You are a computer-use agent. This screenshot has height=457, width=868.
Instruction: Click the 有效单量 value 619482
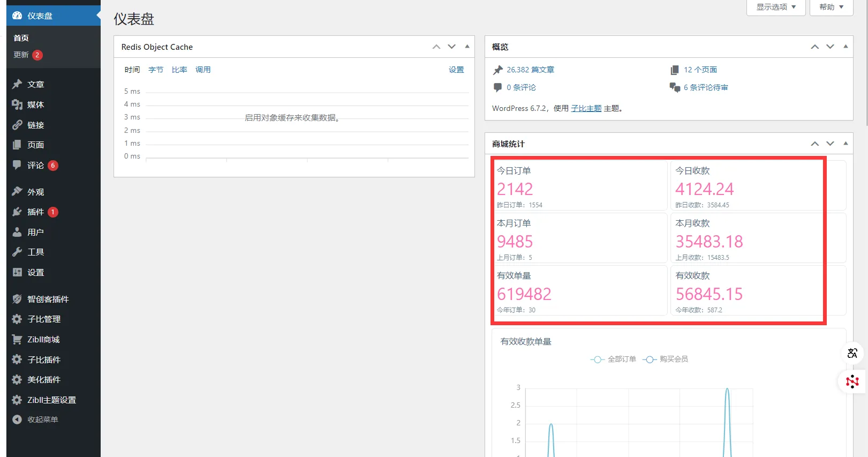(524, 294)
